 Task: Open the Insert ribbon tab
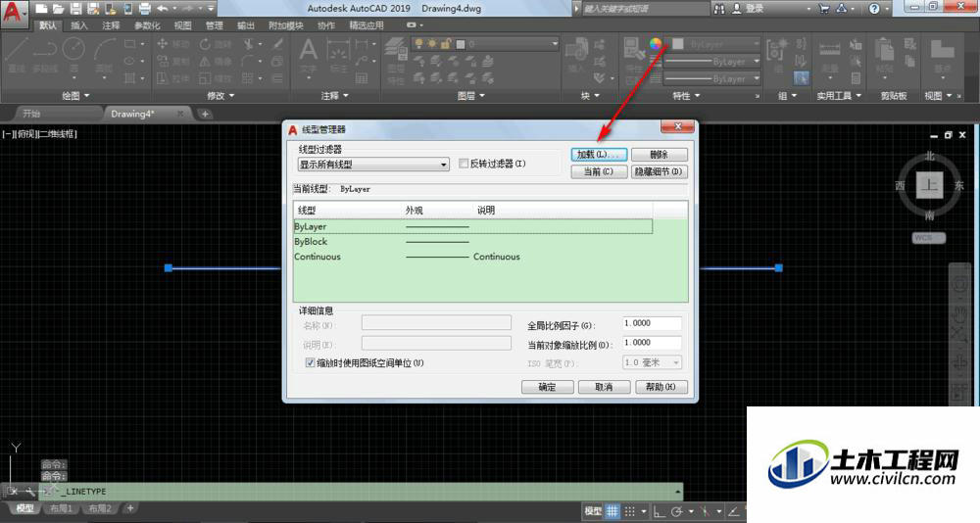click(x=79, y=25)
